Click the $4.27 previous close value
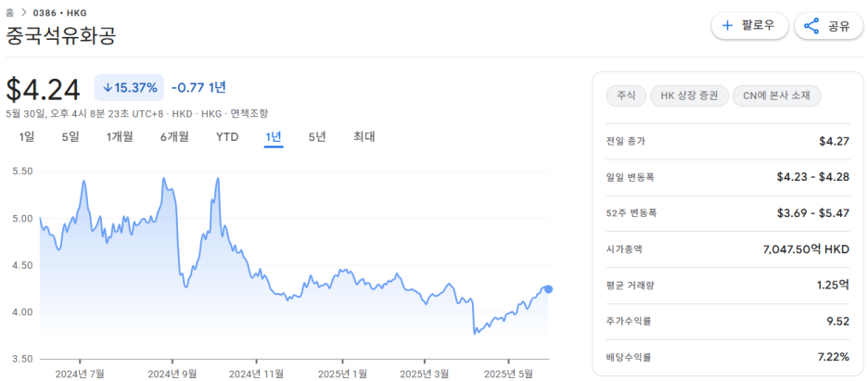 click(x=835, y=142)
